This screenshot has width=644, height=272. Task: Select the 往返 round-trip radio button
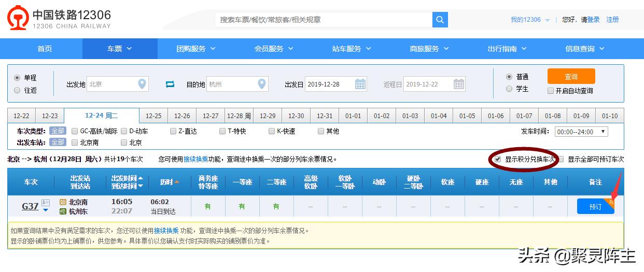point(17,90)
